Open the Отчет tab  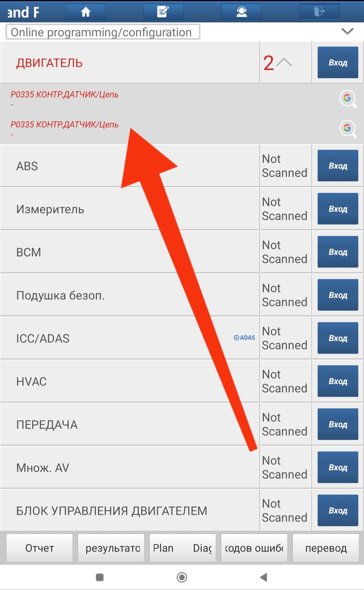[x=40, y=548]
